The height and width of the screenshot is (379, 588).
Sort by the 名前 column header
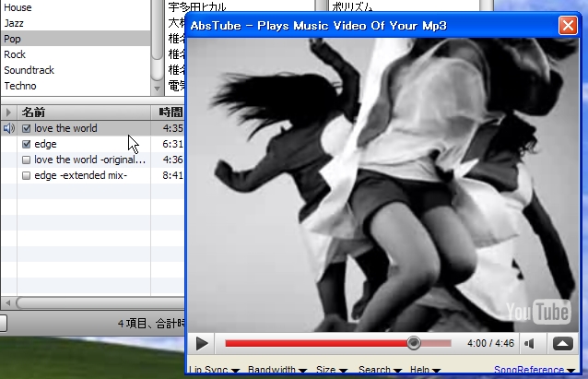tap(84, 113)
